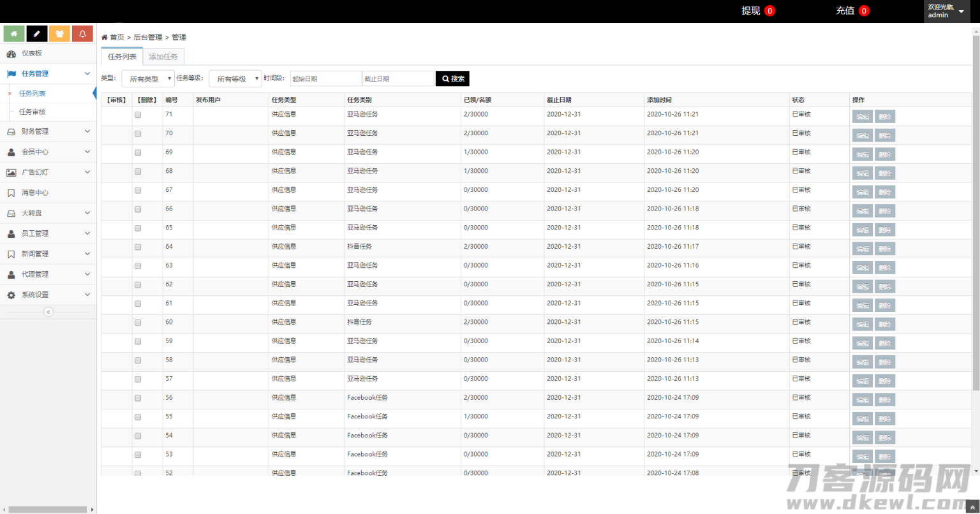Expand the admin user menu arrow
The height and width of the screenshot is (514, 980).
961,11
